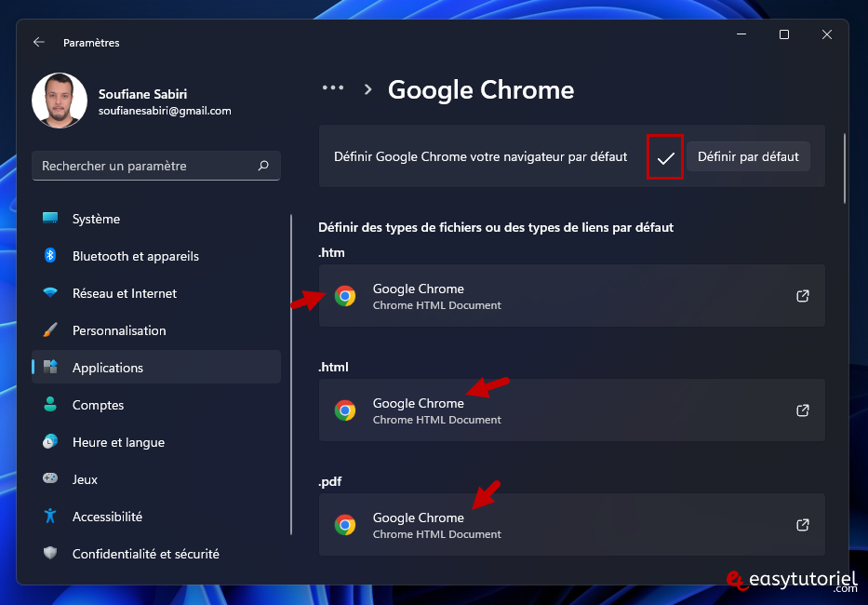This screenshot has width=868, height=605.
Task: Select Jeux in the sidebar
Action: click(x=156, y=479)
